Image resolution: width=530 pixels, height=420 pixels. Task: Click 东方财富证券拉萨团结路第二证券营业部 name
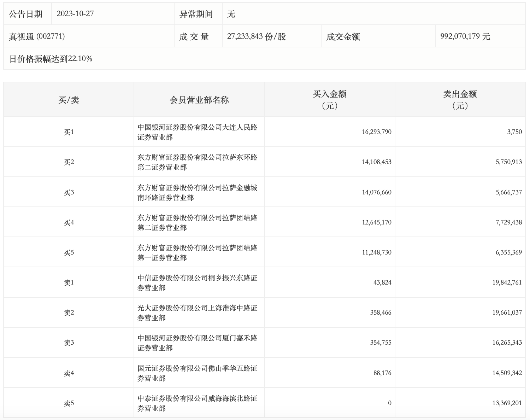198,222
